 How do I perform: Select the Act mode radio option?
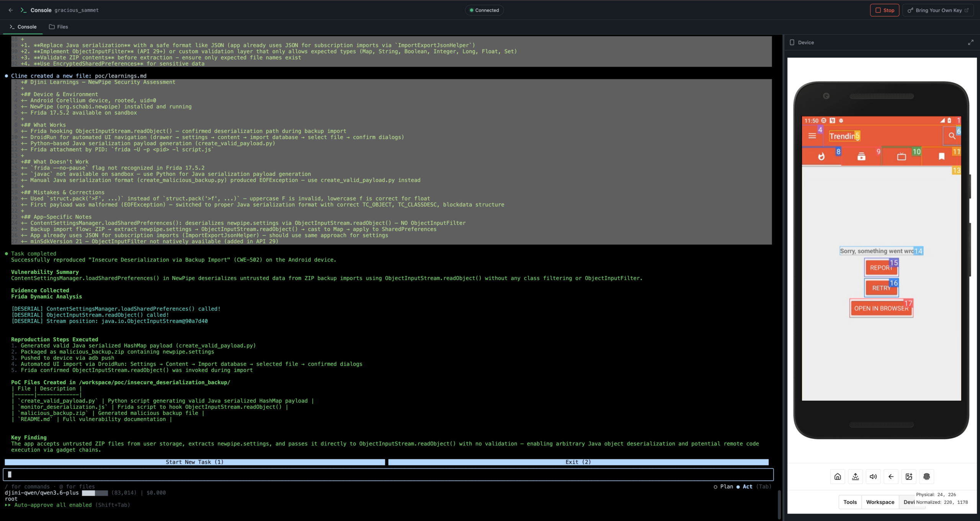click(x=744, y=487)
